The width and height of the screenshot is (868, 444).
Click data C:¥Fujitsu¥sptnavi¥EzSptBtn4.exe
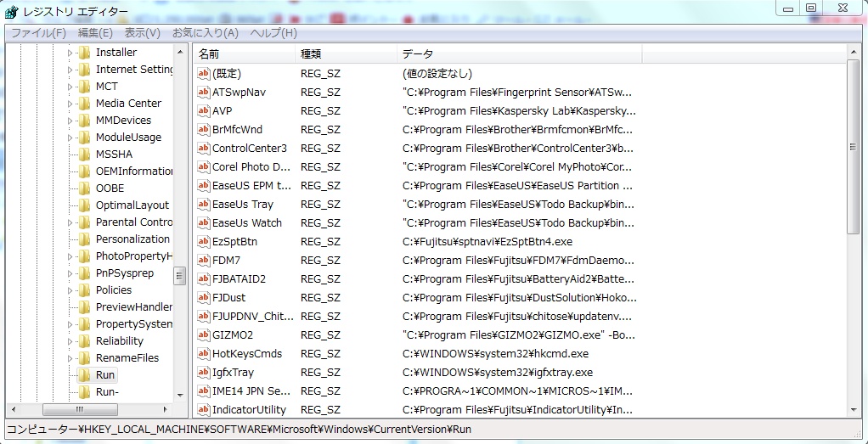coord(488,242)
